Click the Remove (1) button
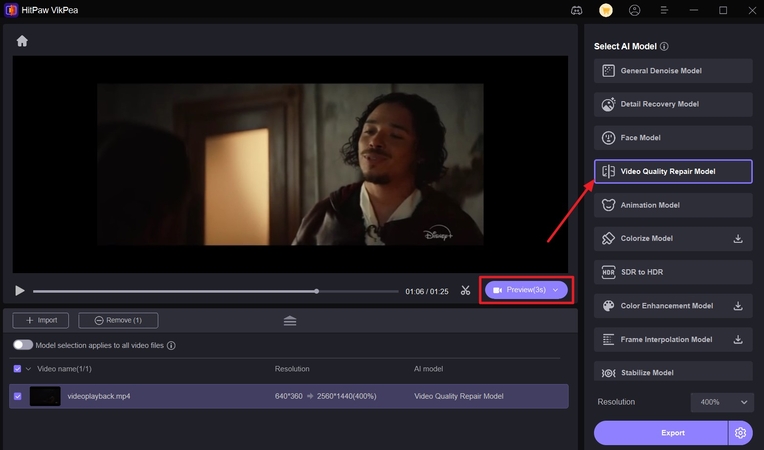The image size is (764, 450). click(118, 320)
